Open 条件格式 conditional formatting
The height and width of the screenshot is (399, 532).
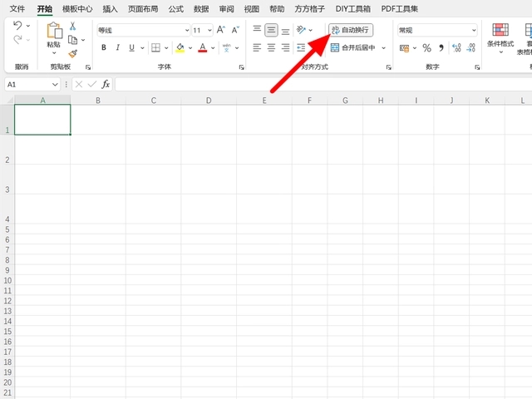point(500,39)
